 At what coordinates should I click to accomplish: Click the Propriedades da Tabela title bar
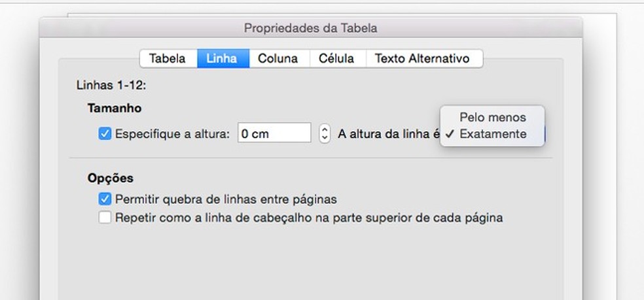310,28
